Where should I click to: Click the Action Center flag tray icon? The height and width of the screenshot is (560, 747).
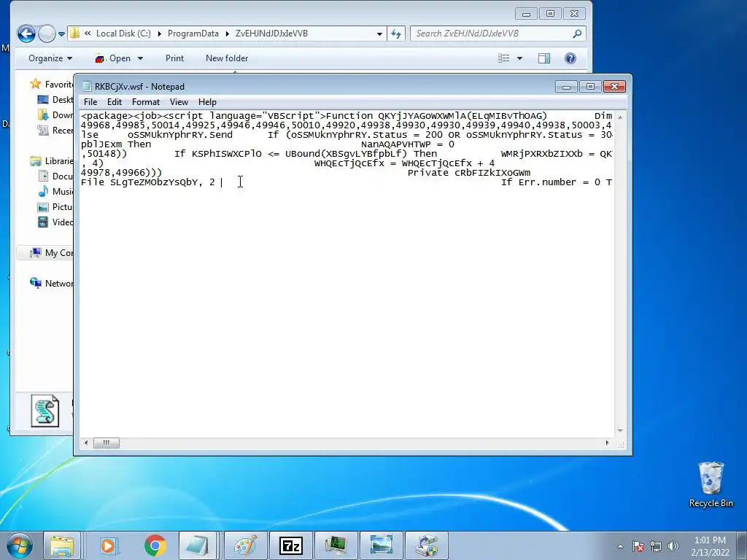point(638,546)
